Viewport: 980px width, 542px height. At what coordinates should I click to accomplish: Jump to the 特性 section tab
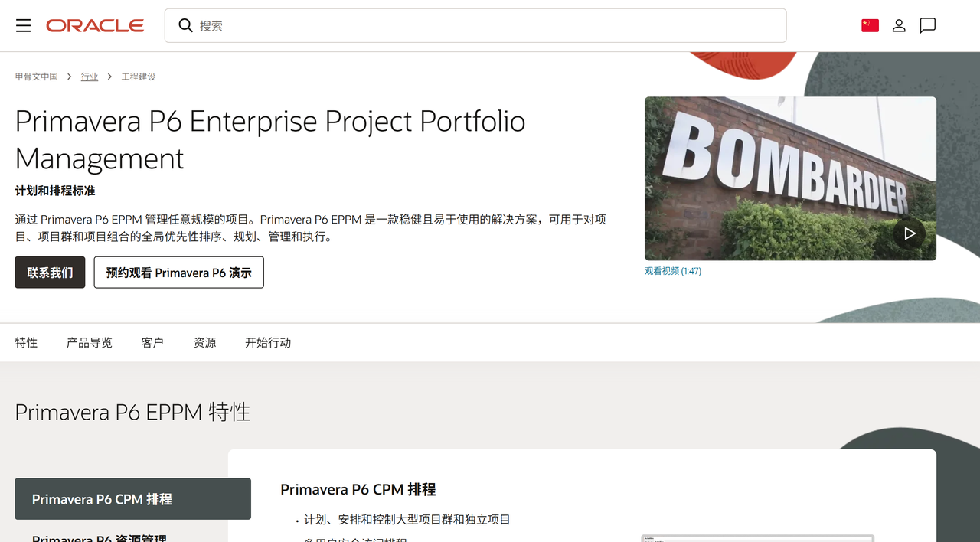coord(26,343)
